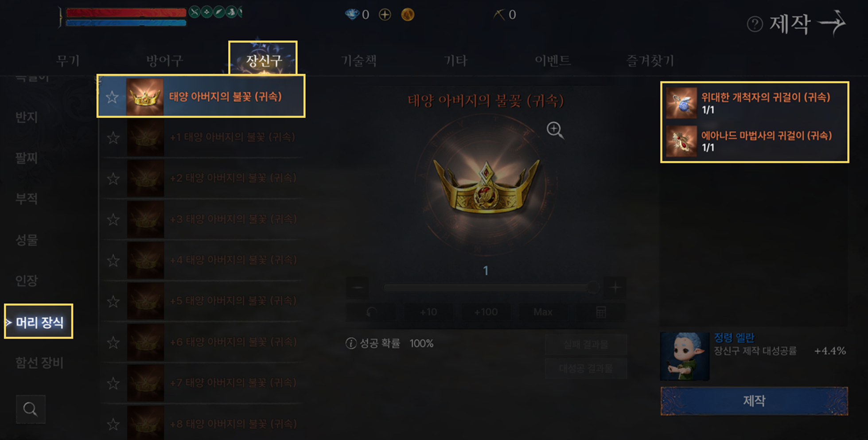Click the magnifier zoom icon on crown preview

point(555,130)
